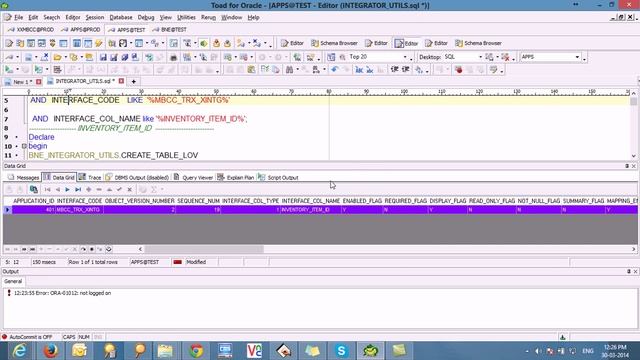The image size is (640, 360).
Task: Click the lightning bolt icon in top toolbar
Action: click(99, 43)
